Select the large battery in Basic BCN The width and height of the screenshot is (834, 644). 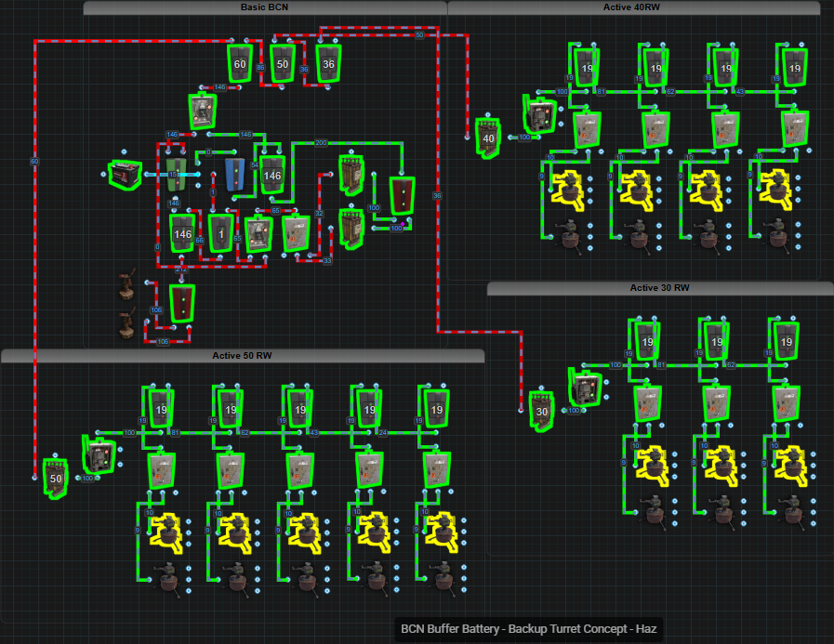pyautogui.click(x=126, y=175)
